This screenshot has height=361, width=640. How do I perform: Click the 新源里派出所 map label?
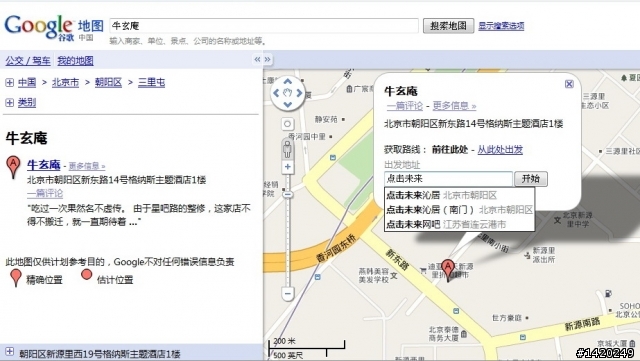click(544, 254)
